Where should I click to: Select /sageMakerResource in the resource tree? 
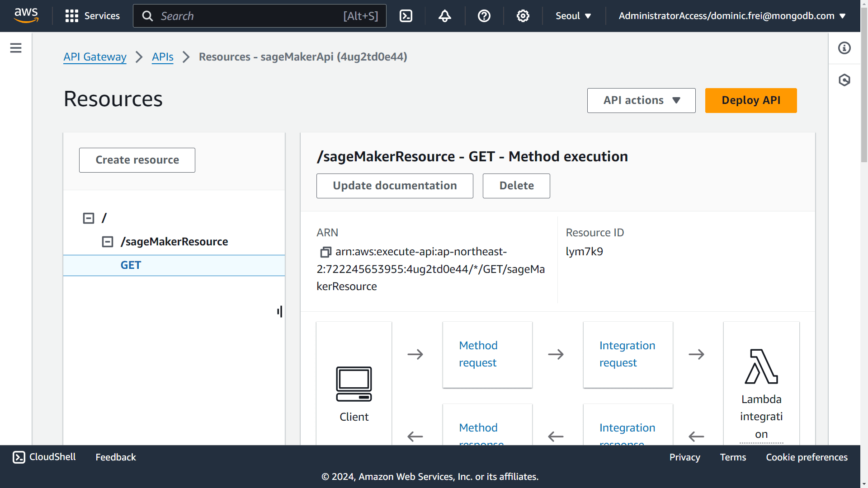pyautogui.click(x=174, y=242)
